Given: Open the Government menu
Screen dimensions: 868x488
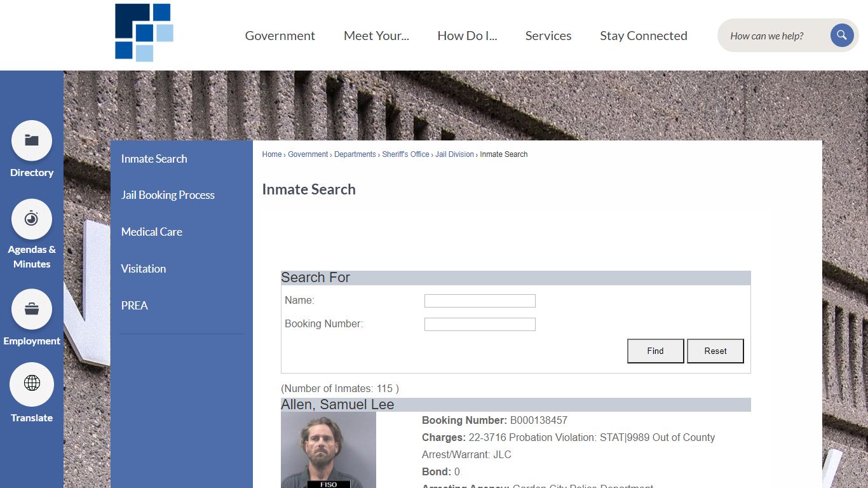Looking at the screenshot, I should [280, 36].
